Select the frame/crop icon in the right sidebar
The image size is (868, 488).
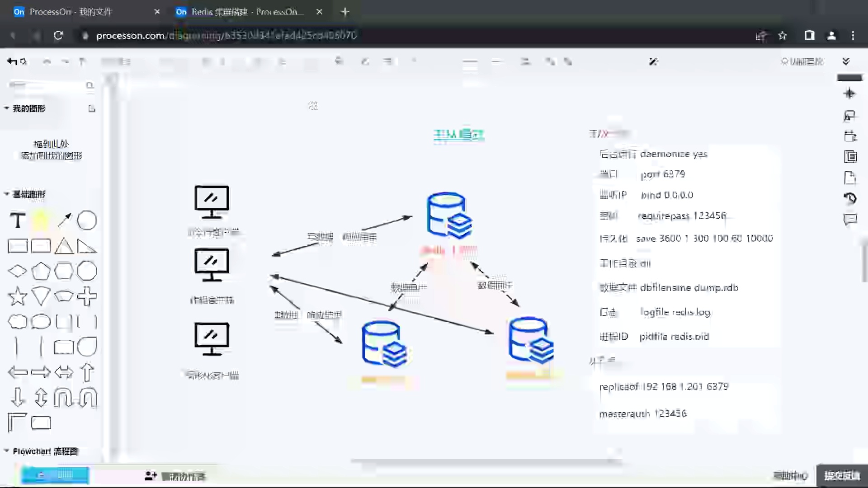click(x=850, y=136)
